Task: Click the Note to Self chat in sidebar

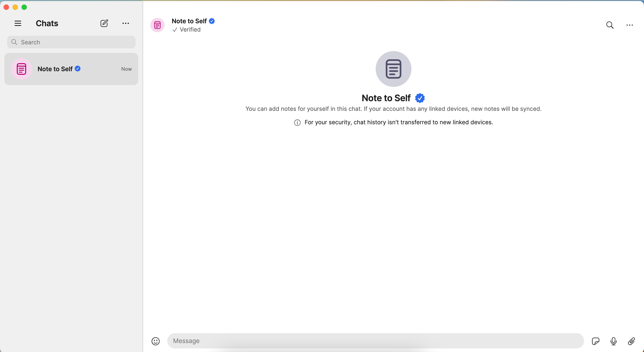Action: (71, 69)
